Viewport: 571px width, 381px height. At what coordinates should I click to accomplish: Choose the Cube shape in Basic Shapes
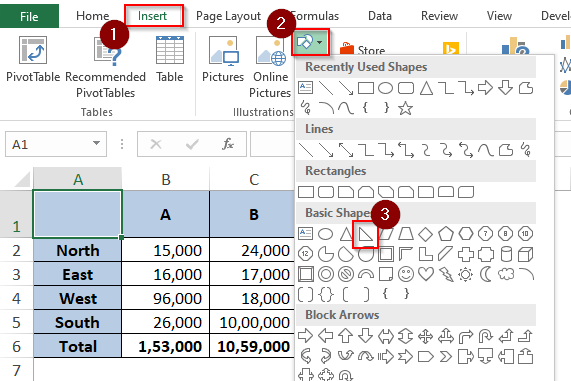(525, 254)
